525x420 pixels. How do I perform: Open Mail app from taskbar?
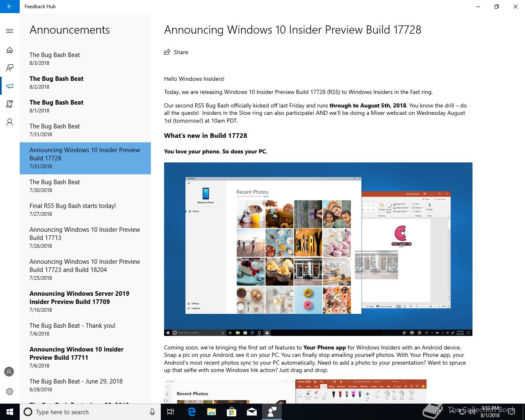pos(252,412)
